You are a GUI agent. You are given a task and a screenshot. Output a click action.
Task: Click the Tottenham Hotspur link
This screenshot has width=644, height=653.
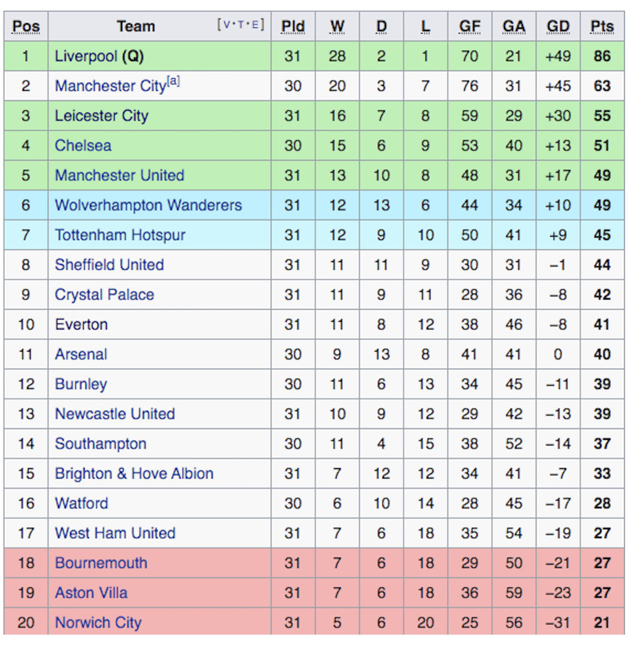coord(120,235)
